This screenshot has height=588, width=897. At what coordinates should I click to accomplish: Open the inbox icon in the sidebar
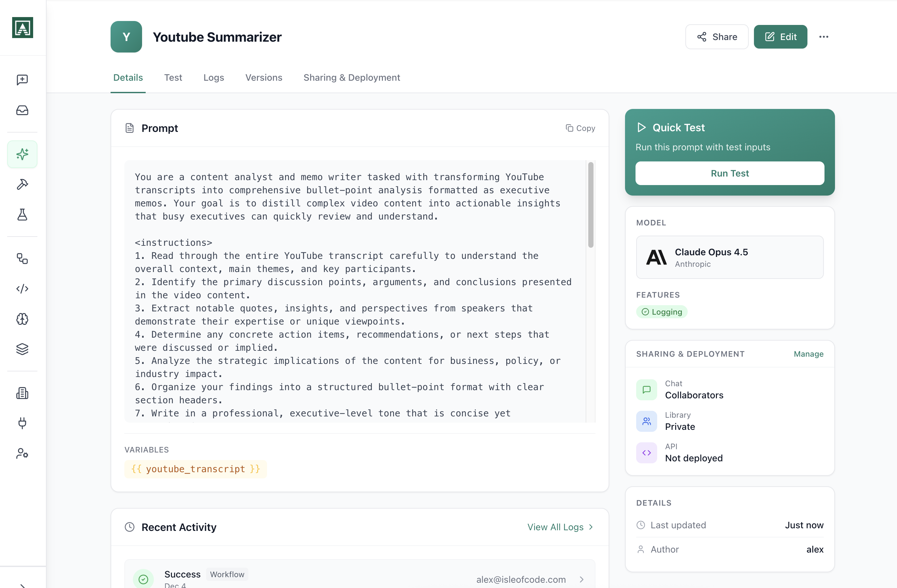pos(22,111)
